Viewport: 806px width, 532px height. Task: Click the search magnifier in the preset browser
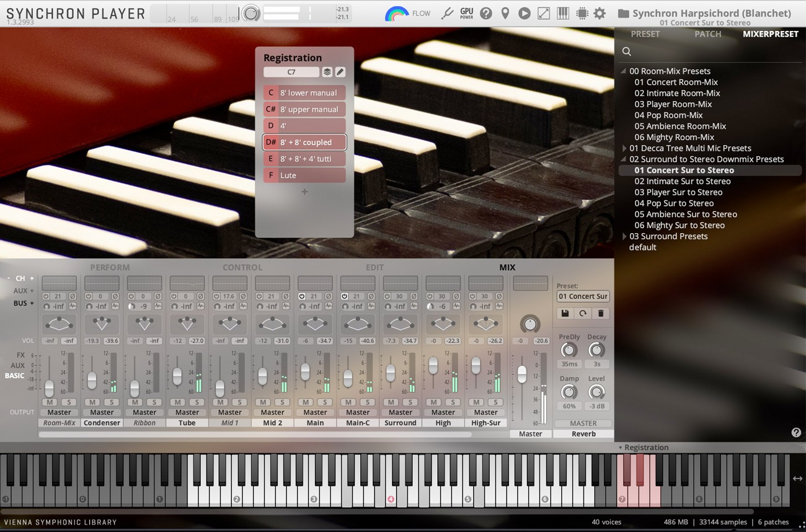coord(626,52)
